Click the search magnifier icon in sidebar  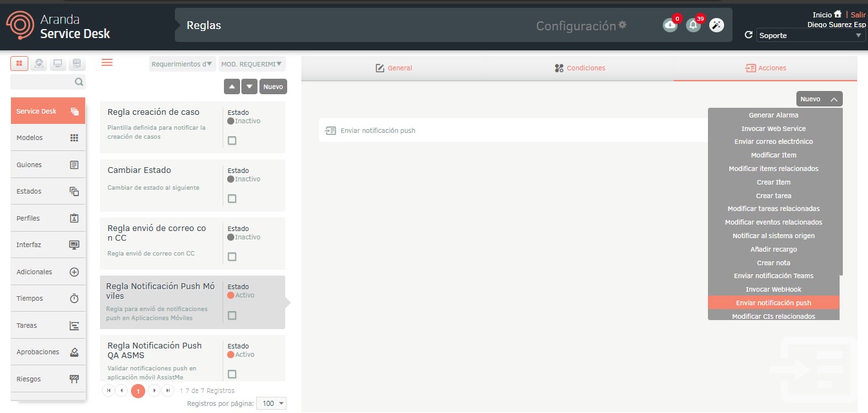pyautogui.click(x=79, y=82)
